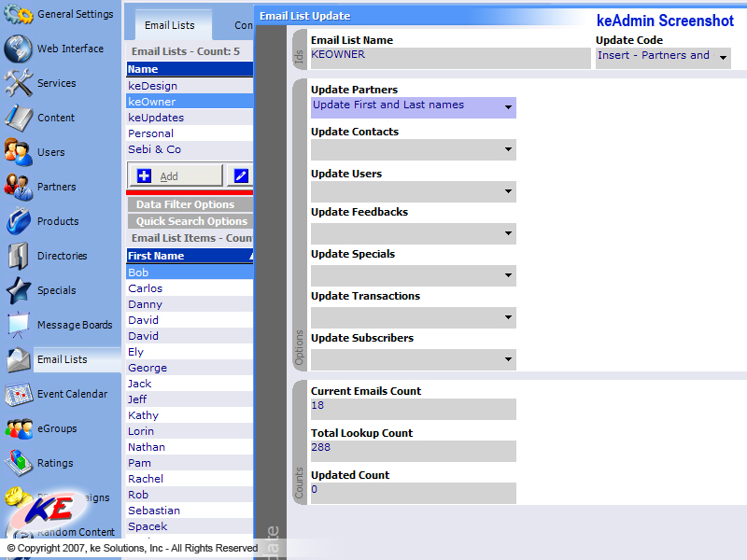
Task: Expand Quick Search Options section
Action: pos(190,221)
